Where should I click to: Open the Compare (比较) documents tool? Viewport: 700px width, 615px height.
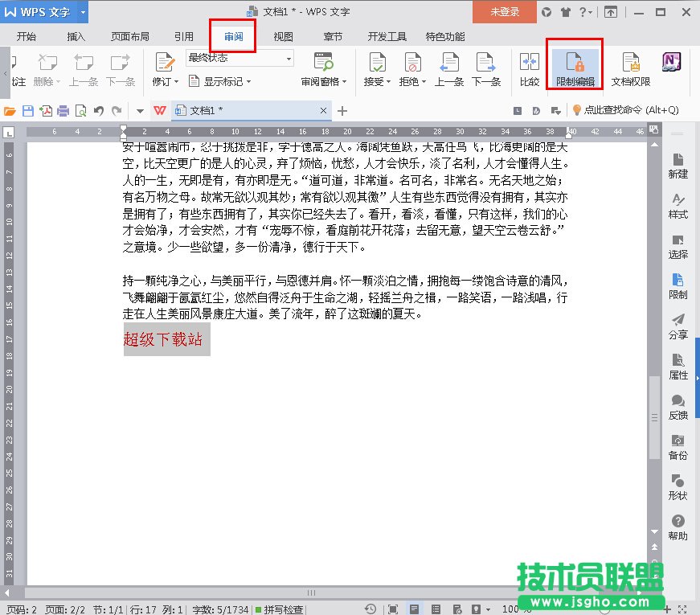point(530,66)
